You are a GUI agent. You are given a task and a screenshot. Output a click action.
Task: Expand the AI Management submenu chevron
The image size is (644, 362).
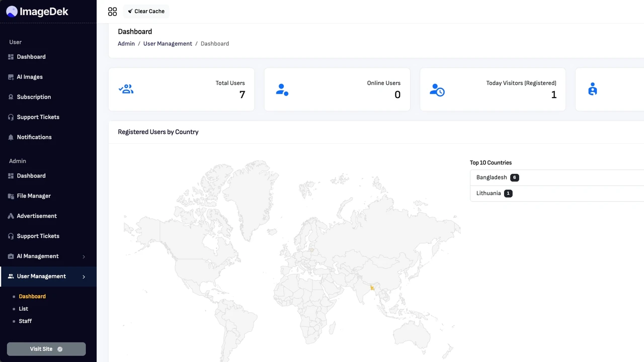(84, 256)
